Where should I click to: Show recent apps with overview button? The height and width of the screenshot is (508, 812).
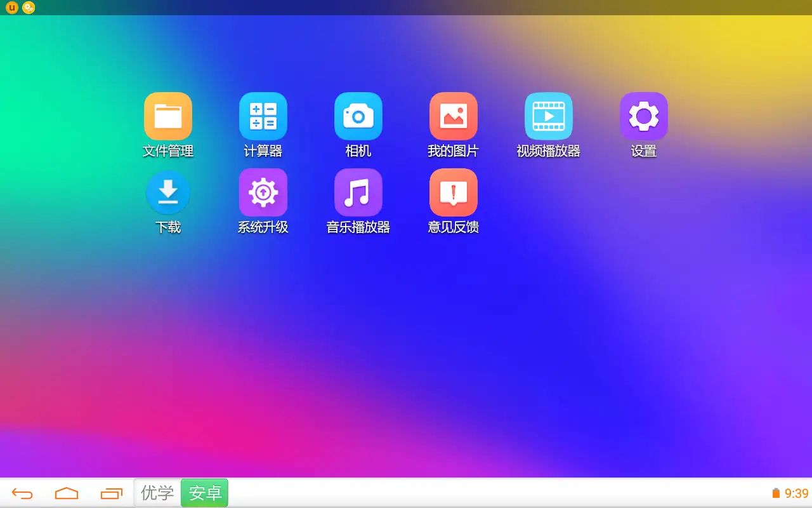pyautogui.click(x=111, y=493)
